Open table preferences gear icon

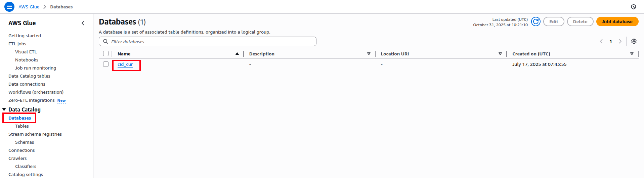(x=634, y=41)
